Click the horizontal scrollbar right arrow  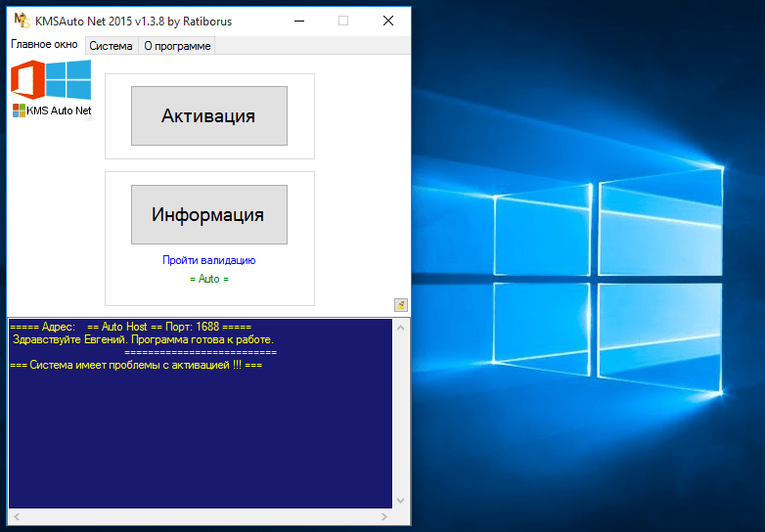tap(384, 516)
